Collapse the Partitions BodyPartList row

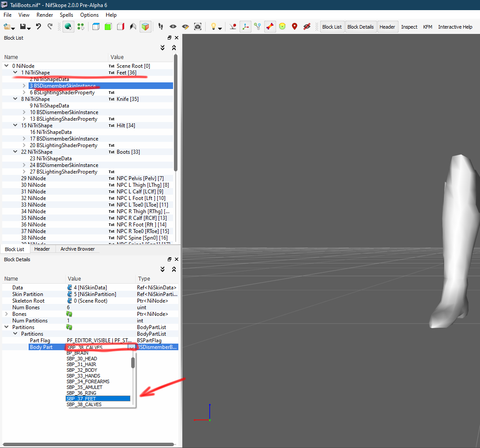[7, 327]
